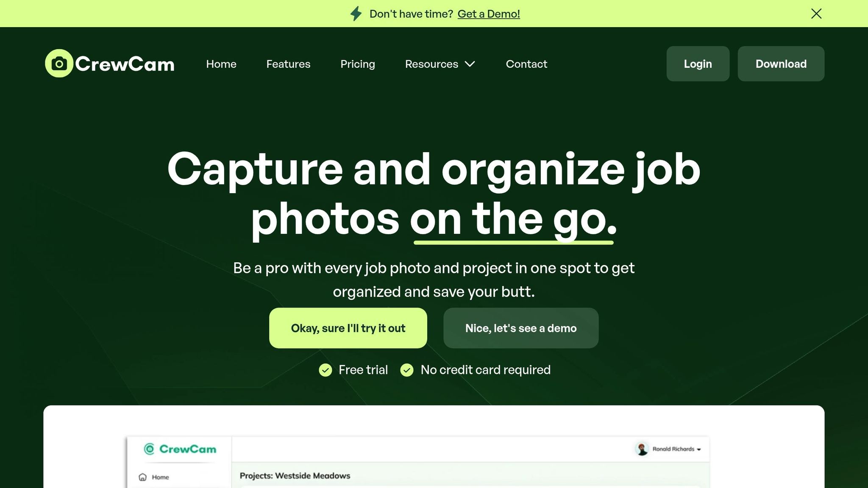Click Nice, let's see a demo button

521,328
